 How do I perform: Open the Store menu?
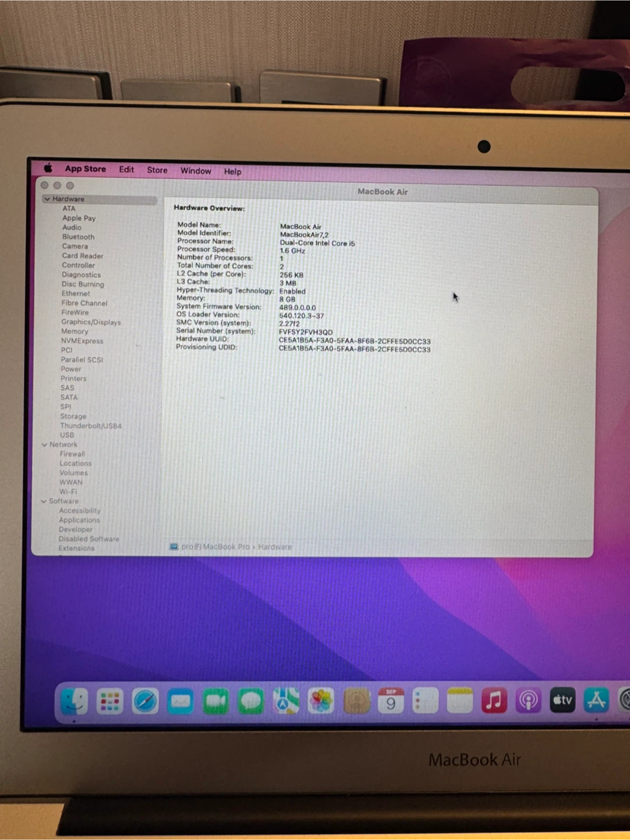pyautogui.click(x=157, y=170)
